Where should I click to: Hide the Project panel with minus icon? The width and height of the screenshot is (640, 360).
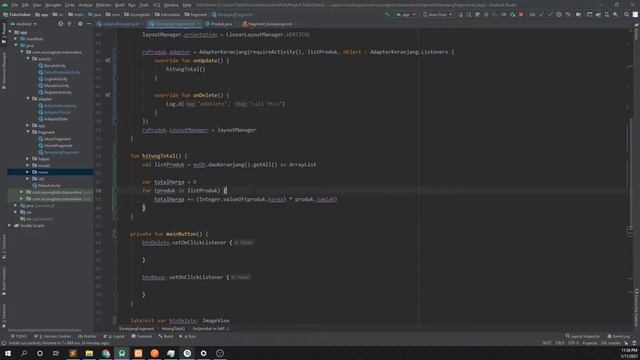click(x=89, y=24)
